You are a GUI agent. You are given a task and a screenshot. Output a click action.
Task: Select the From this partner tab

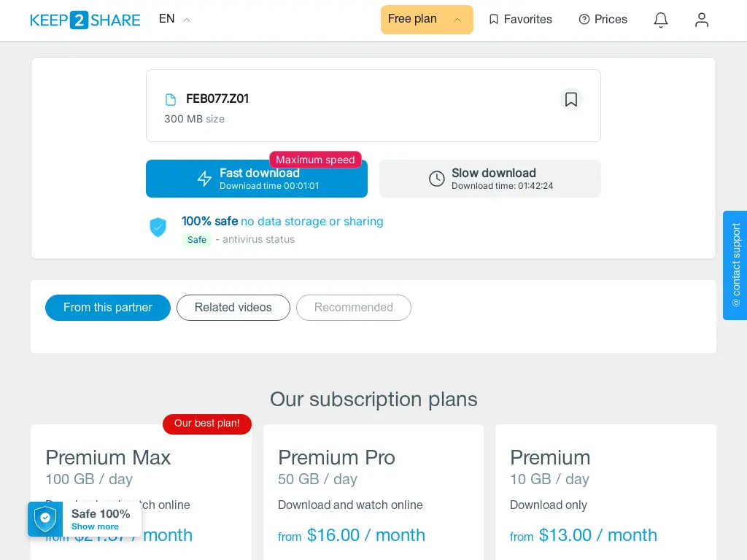click(108, 308)
